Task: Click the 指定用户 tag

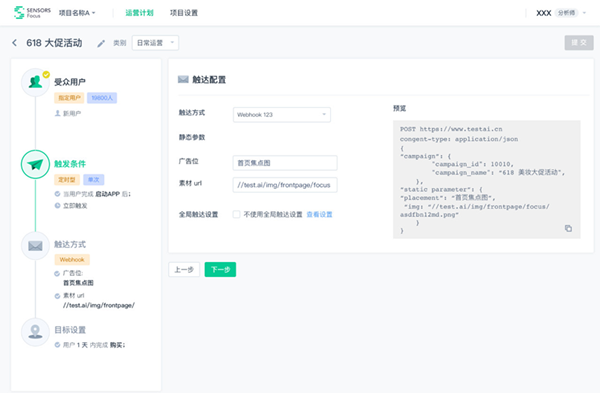Action: point(69,98)
